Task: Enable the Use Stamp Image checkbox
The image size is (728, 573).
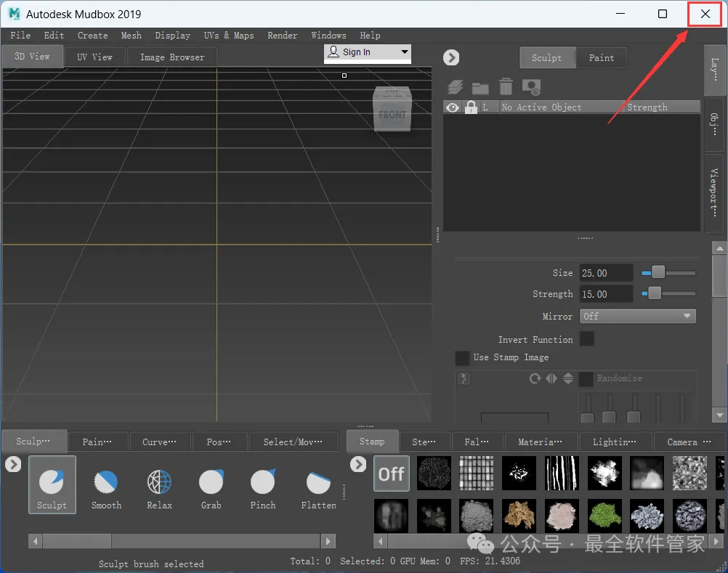Action: pos(462,358)
